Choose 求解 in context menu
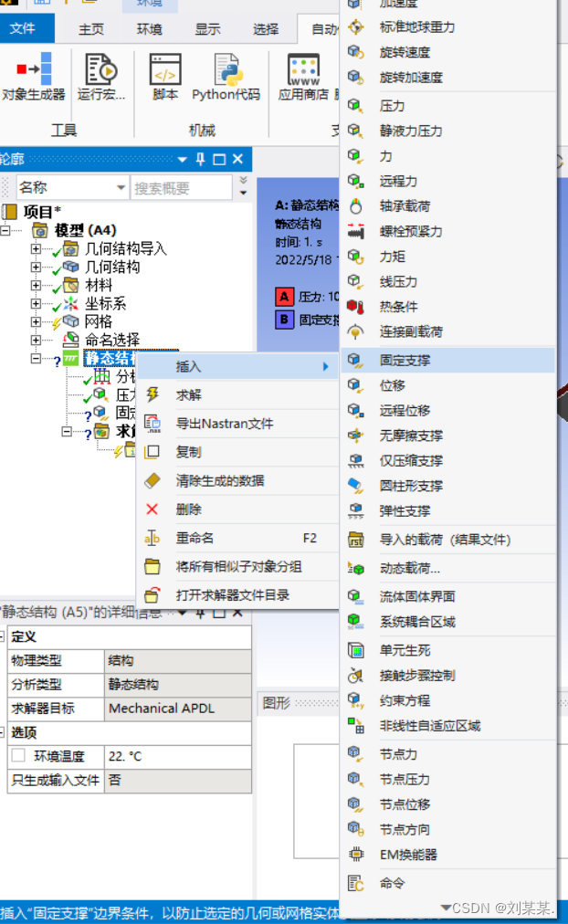Viewport: 568px width, 924px height. click(237, 394)
